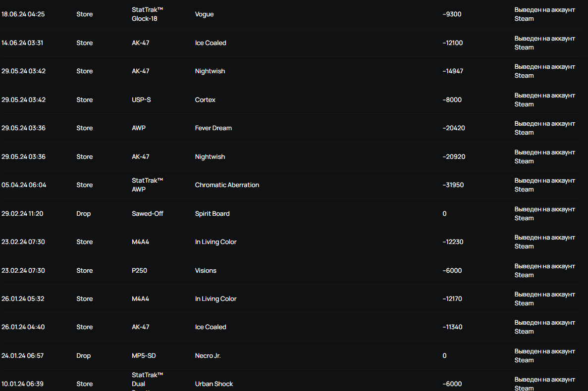
Task: Click the Drop type on 29.02.24 row
Action: (x=83, y=213)
